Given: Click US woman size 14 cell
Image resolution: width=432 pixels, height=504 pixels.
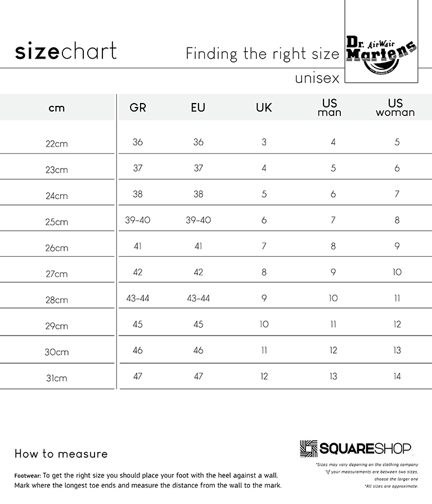Looking at the screenshot, I should (397, 376).
